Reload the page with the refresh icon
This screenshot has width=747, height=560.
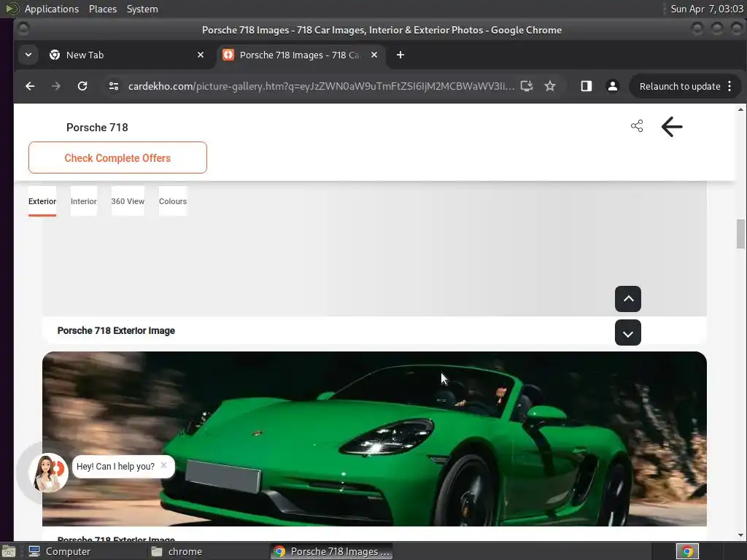[82, 86]
